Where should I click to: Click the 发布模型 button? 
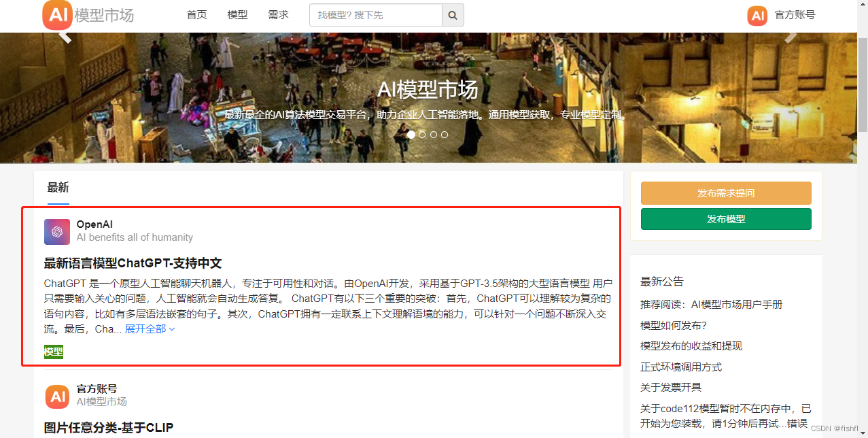pos(726,219)
